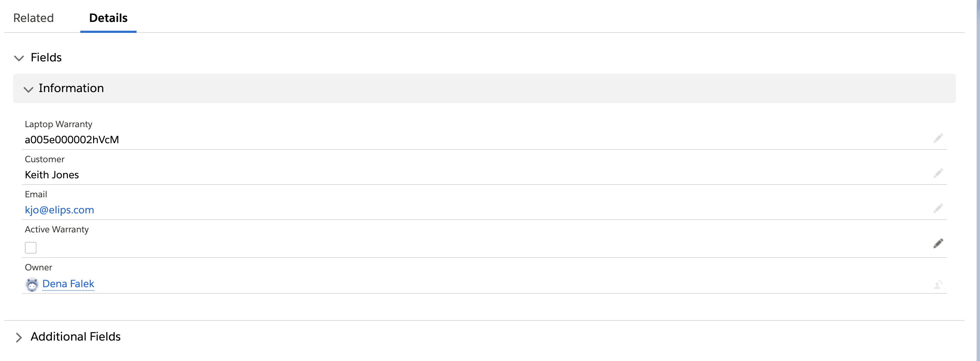Click the a005e000002hVcM warranty value
Viewport: 980px width, 361px height.
72,140
